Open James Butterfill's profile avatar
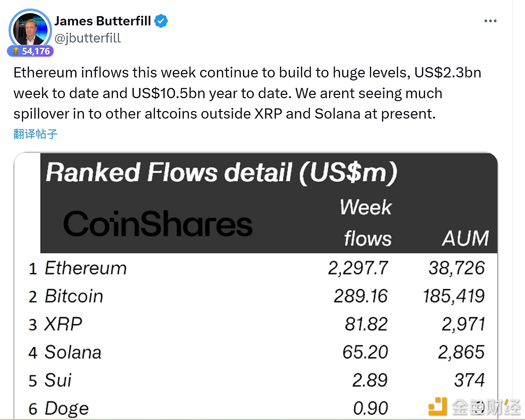525x420 pixels. point(30,30)
